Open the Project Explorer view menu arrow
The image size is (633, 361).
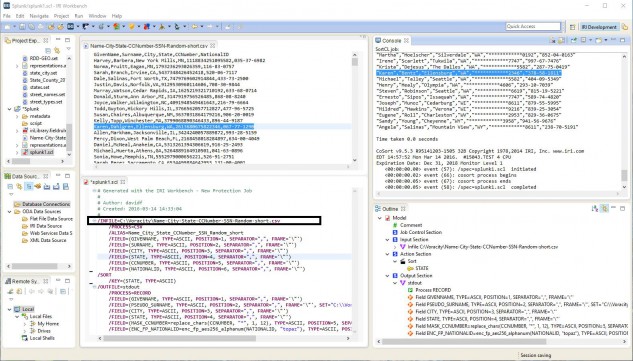[68, 50]
